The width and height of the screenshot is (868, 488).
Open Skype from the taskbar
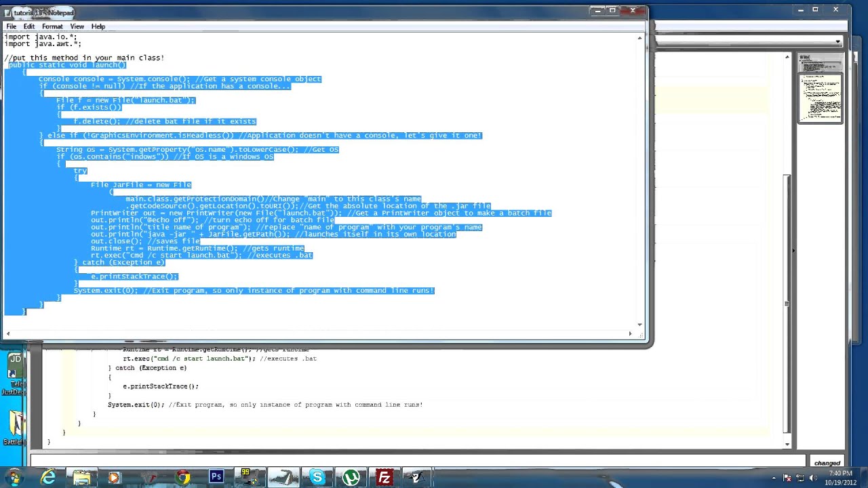317,478
